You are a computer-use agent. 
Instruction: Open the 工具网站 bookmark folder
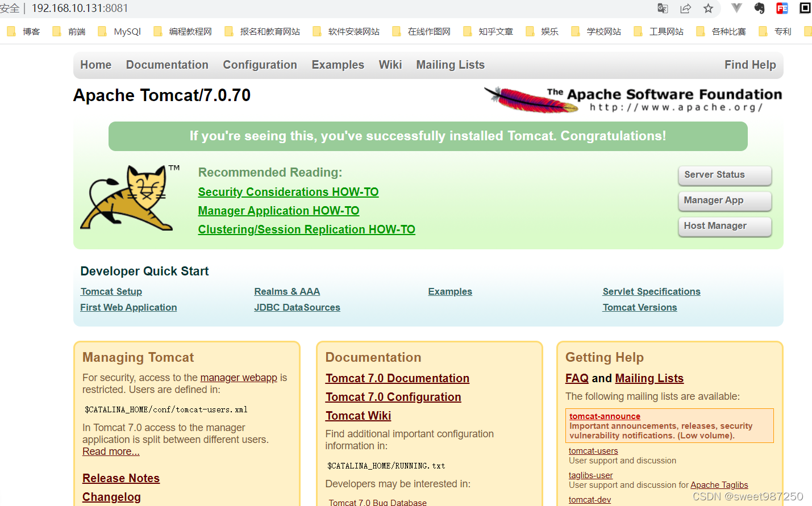[659, 31]
